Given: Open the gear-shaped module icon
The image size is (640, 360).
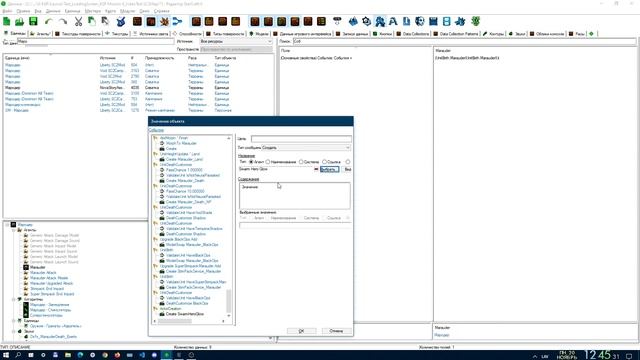Looking at the screenshot, I should [x=367, y=22].
